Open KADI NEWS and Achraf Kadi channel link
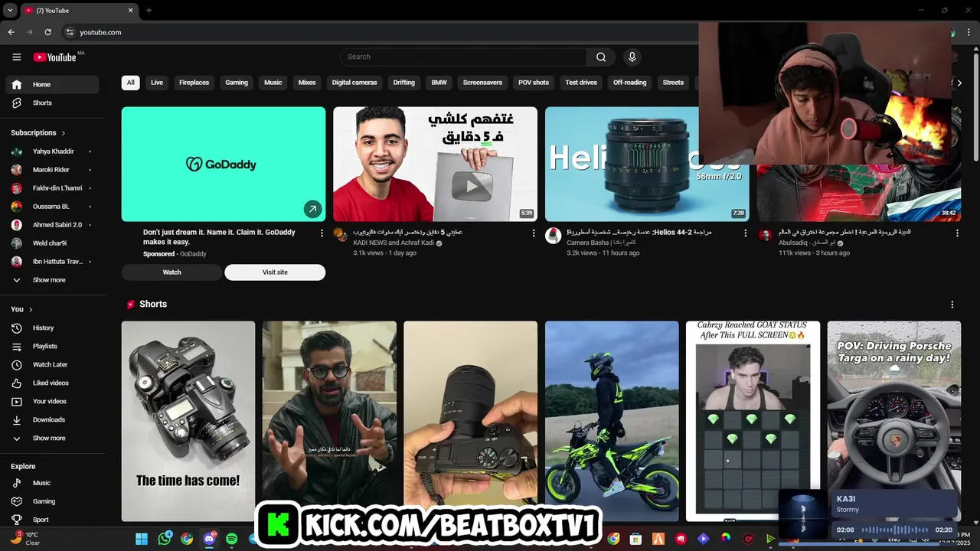 click(394, 243)
